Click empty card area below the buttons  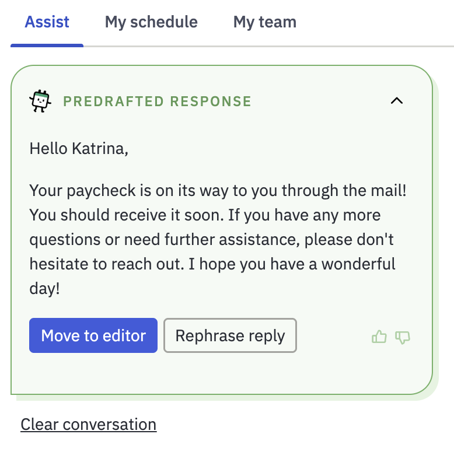point(222,374)
